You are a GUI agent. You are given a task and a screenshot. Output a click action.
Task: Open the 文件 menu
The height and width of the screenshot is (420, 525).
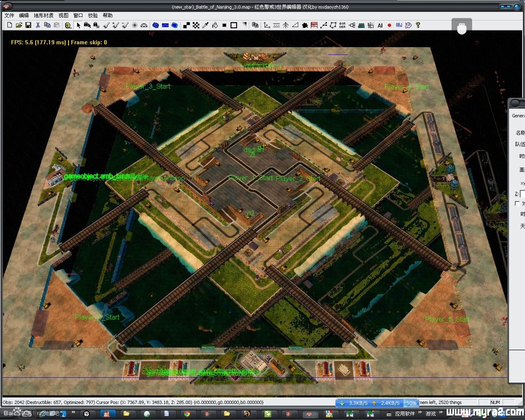click(9, 16)
